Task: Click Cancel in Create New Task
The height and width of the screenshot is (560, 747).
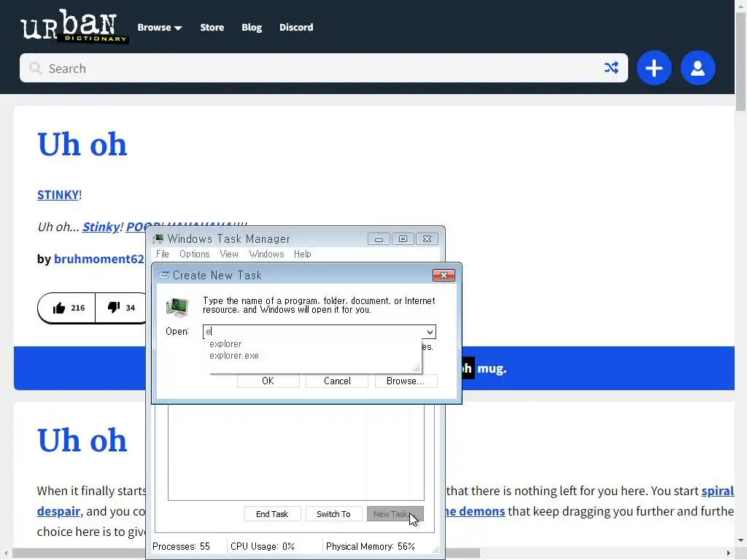Action: point(337,381)
